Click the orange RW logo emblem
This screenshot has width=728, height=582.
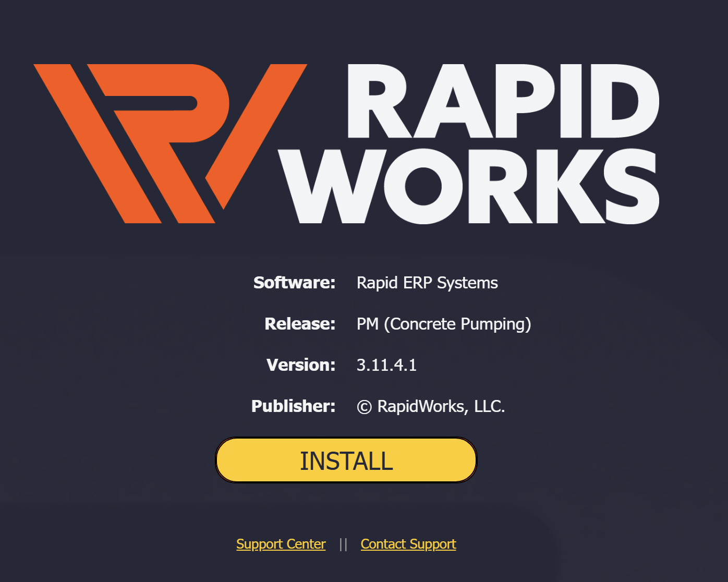pos(171,143)
